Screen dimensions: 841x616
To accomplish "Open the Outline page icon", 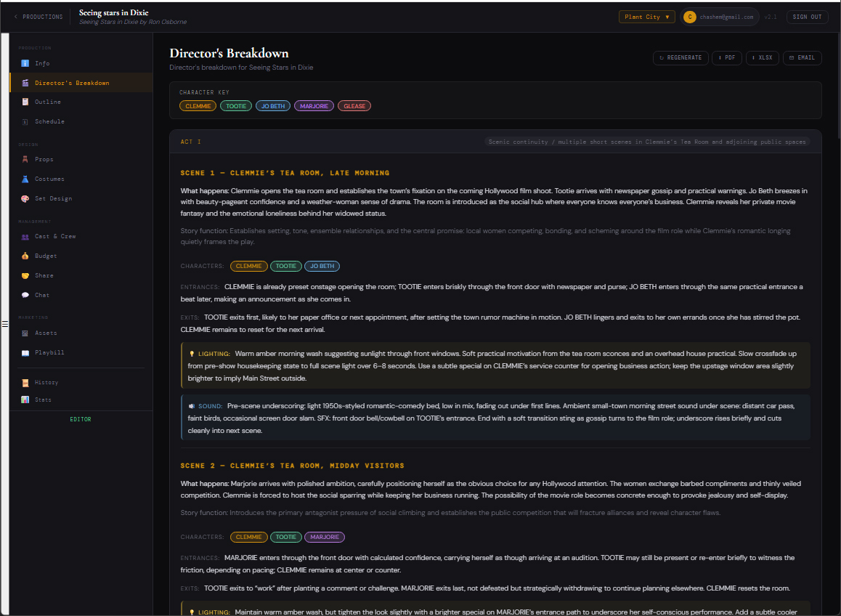I will tap(25, 102).
